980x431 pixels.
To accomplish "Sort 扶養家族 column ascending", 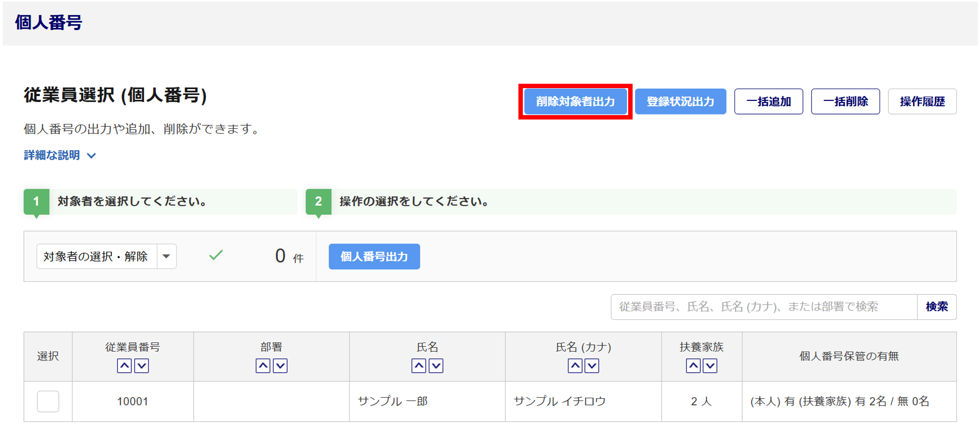I will (x=693, y=366).
